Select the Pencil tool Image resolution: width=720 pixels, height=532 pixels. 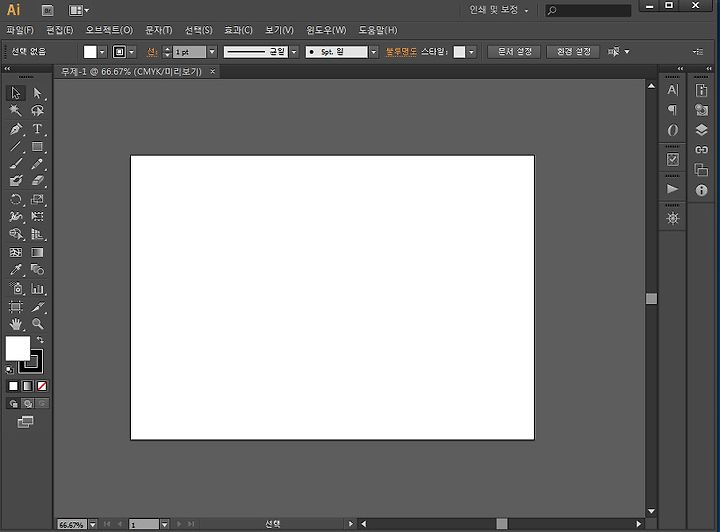37,164
